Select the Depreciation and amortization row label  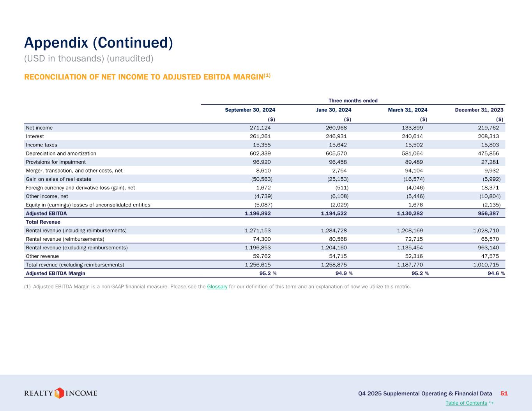click(61, 153)
